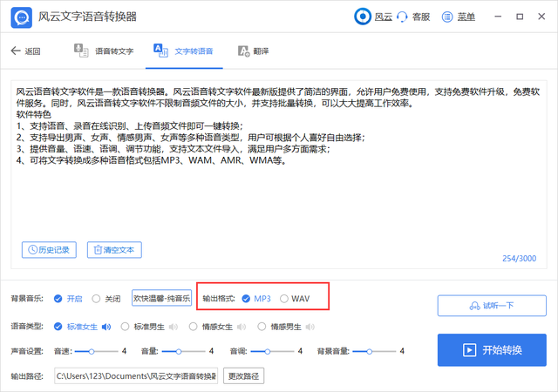Click the 试听一下 preview button
The image size is (558, 392).
491,305
